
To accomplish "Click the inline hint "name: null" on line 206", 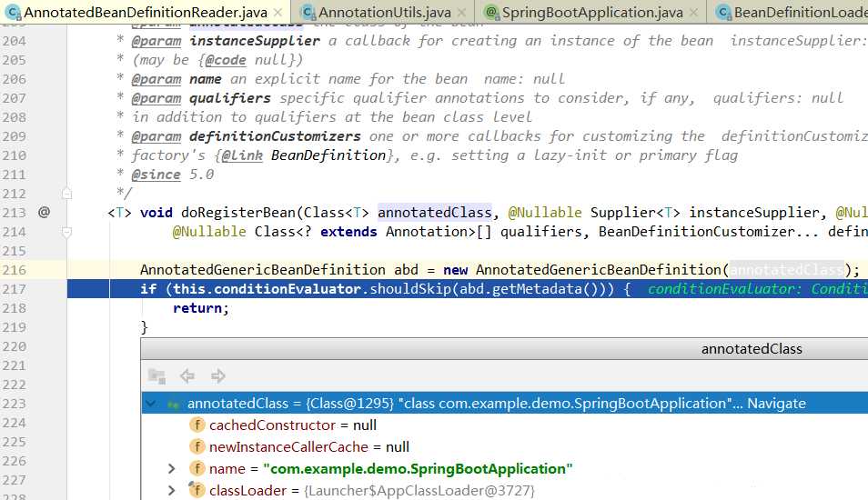I will [x=524, y=79].
